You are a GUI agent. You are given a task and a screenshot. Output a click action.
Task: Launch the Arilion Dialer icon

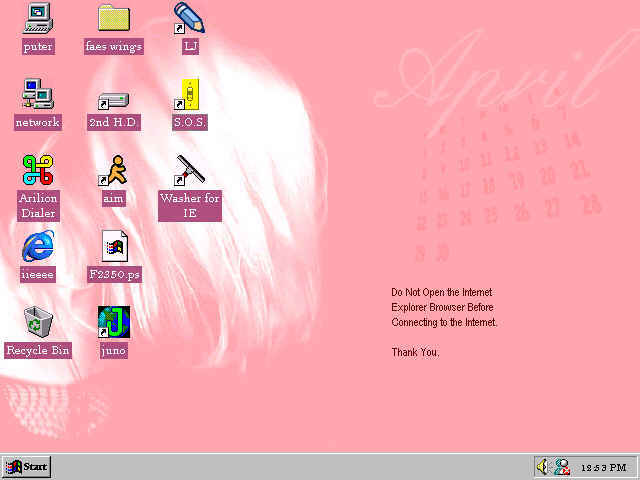[x=38, y=170]
